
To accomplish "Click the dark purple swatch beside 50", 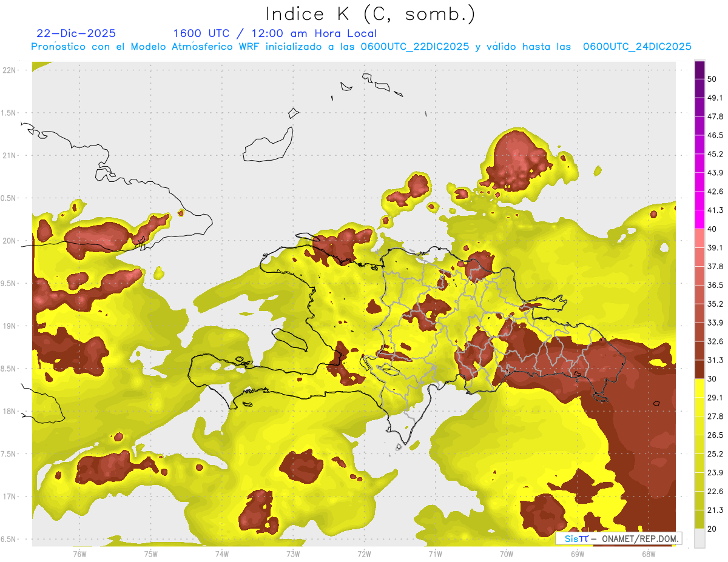I will 700,70.
